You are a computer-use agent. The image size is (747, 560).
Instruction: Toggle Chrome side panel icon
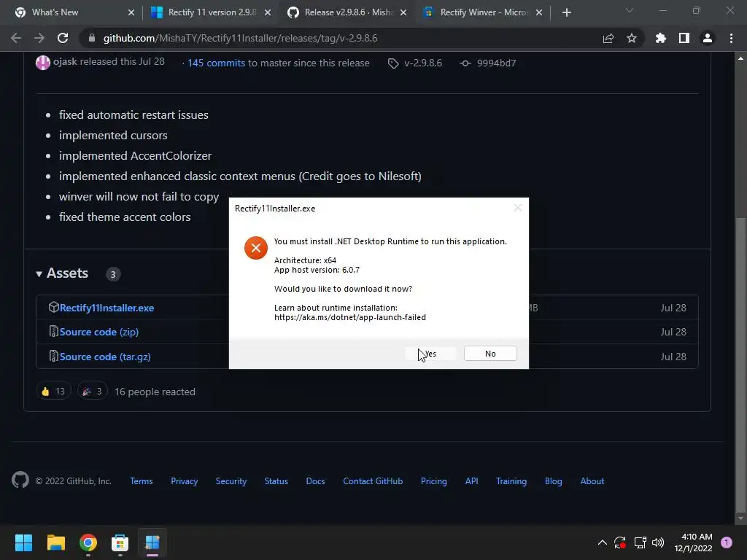[684, 38]
